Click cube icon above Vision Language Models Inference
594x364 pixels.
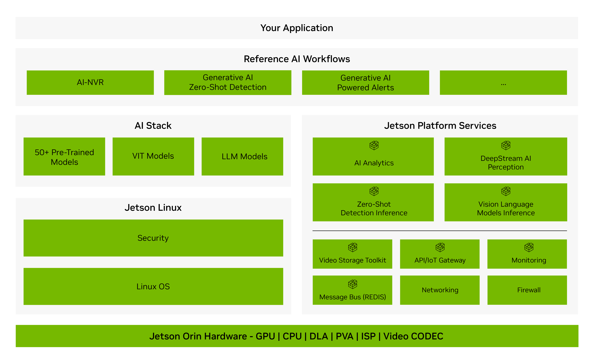[506, 191]
